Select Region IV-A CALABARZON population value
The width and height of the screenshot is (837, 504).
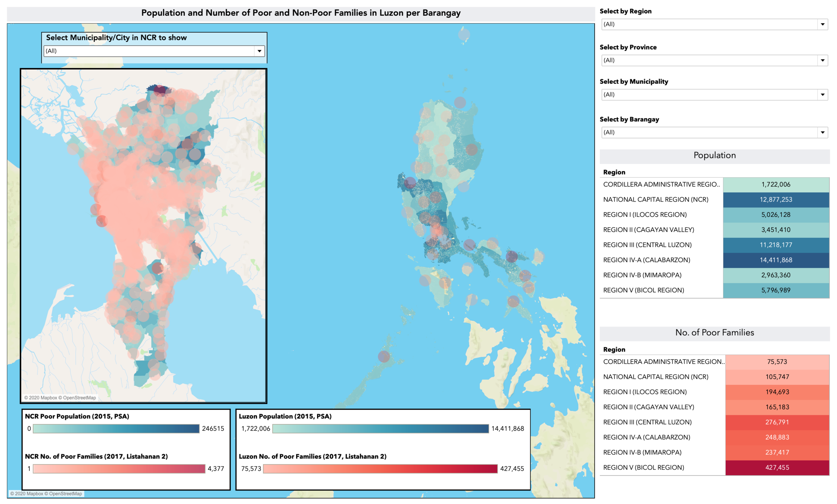(x=776, y=260)
